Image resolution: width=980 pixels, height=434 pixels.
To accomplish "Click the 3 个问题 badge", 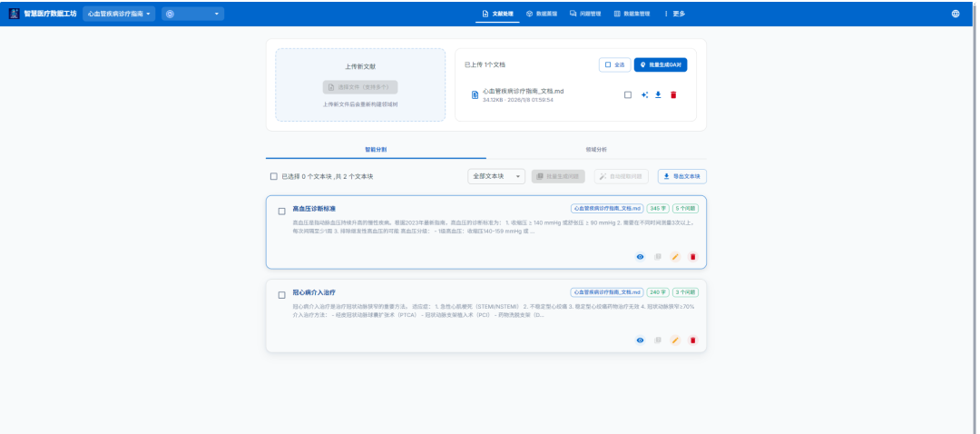I will [x=686, y=292].
